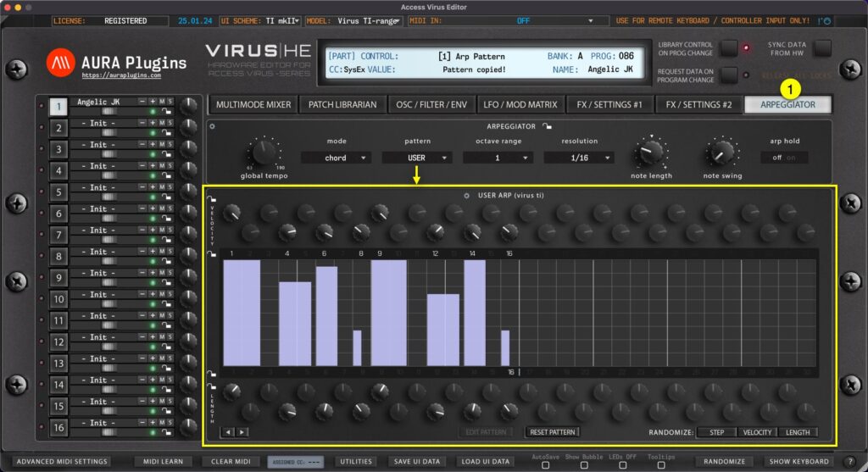Click the minus button on part 5
Image resolution: width=868 pixels, height=472 pixels.
142,187
